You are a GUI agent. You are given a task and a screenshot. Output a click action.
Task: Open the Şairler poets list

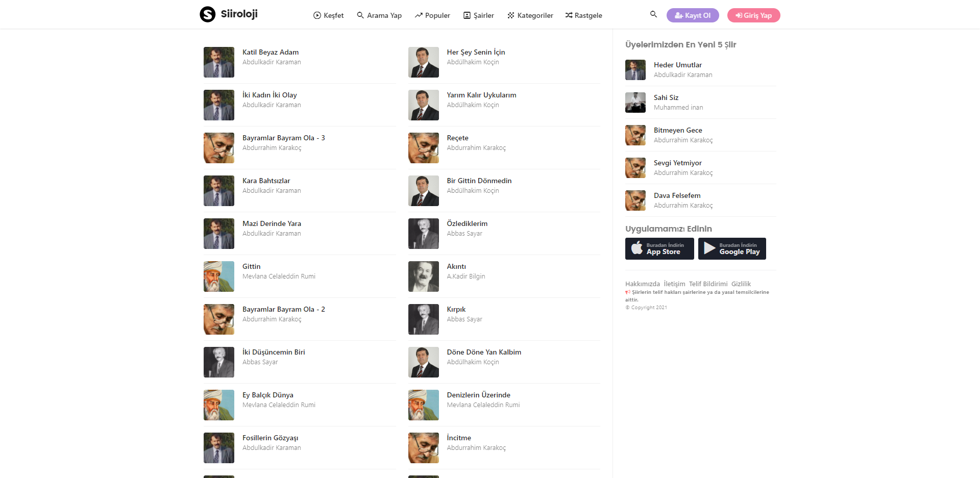click(x=479, y=15)
